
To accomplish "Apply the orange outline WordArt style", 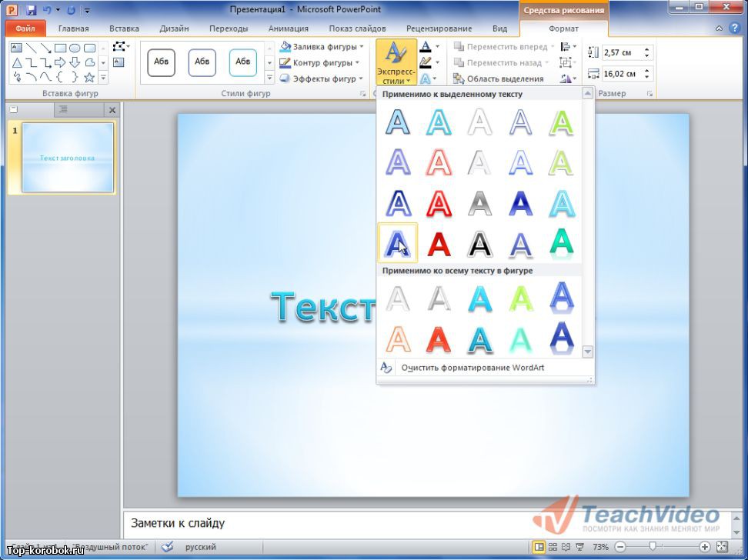I will tap(398, 338).
